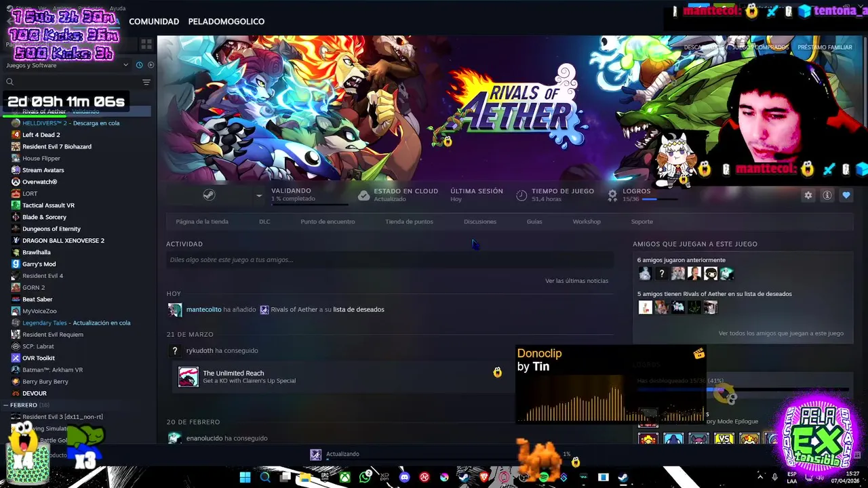This screenshot has height=488, width=868.
Task: Go to Página de la tienda tab
Action: point(202,222)
